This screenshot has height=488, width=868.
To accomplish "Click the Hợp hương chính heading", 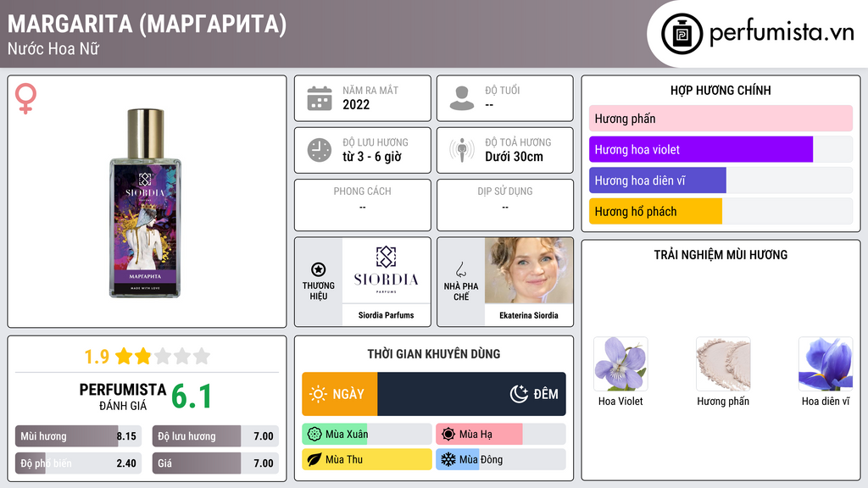I will (x=721, y=90).
